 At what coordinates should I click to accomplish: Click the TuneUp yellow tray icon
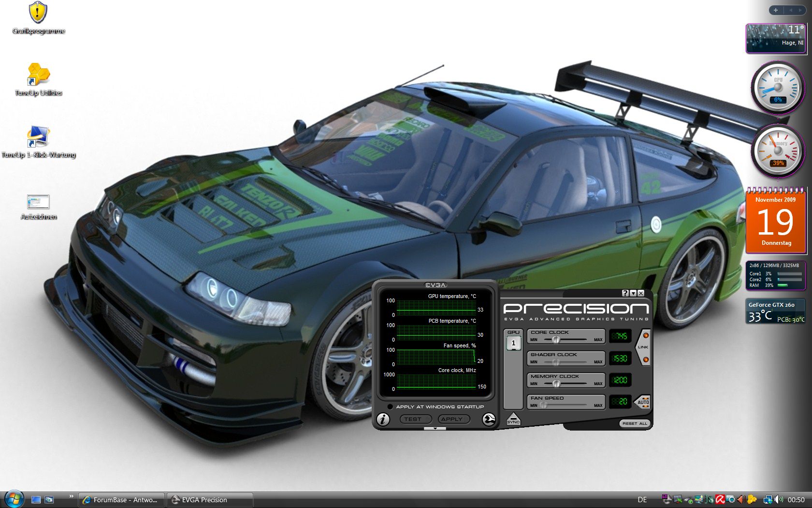tap(752, 500)
